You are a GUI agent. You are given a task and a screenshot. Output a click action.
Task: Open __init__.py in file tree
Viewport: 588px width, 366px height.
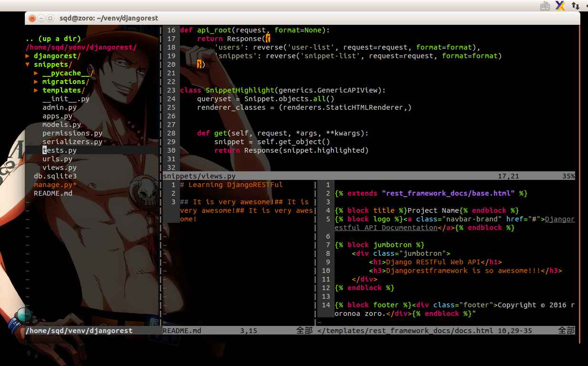(66, 99)
